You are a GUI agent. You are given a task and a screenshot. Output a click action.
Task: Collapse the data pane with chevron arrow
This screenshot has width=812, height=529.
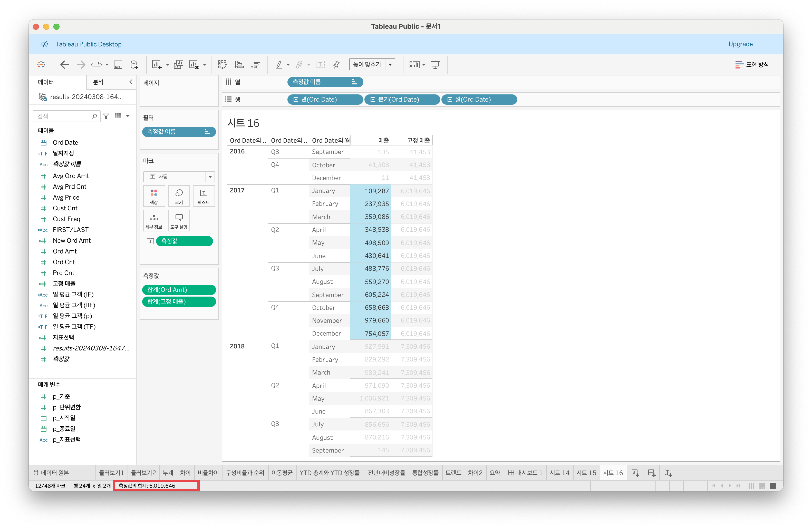[x=131, y=82]
